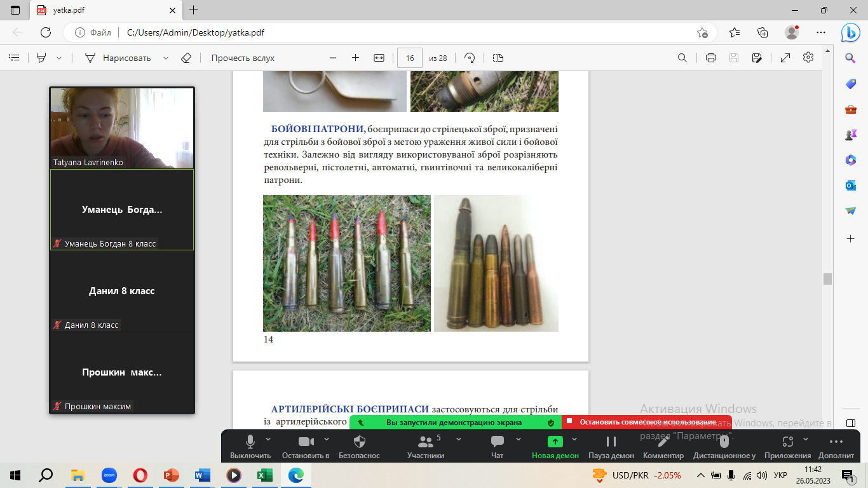The image size is (868, 488).
Task: Activate the Нарисовать draw tool
Action: (118, 58)
